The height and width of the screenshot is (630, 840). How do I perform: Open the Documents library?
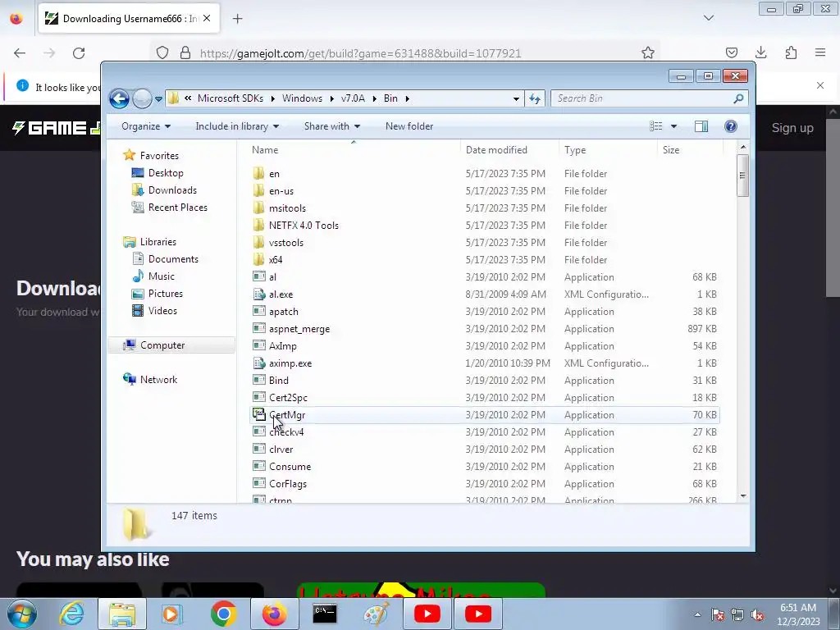[173, 259]
